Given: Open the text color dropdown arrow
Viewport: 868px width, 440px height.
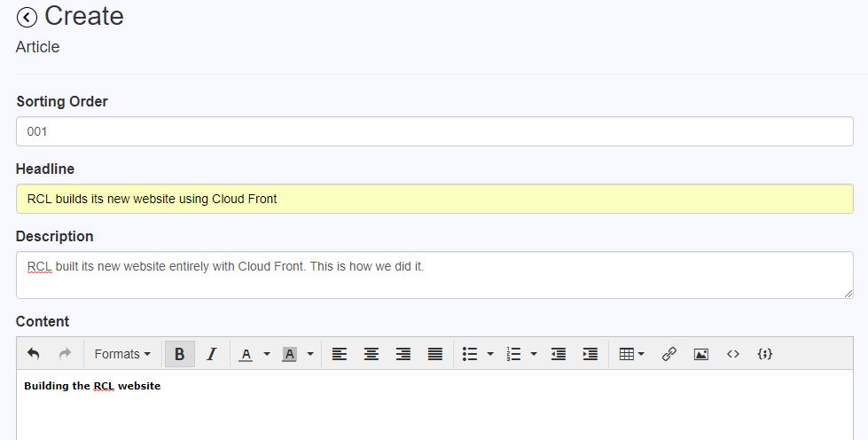Looking at the screenshot, I should 266,354.
